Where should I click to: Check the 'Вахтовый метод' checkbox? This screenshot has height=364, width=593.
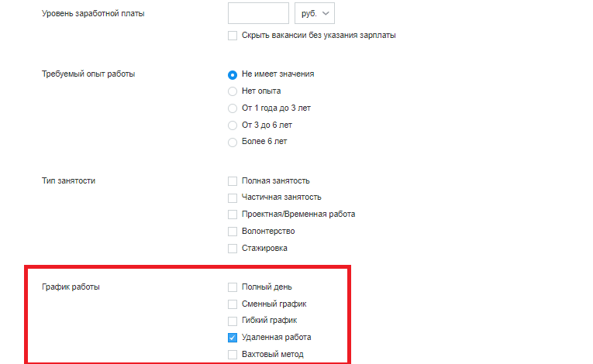(233, 355)
